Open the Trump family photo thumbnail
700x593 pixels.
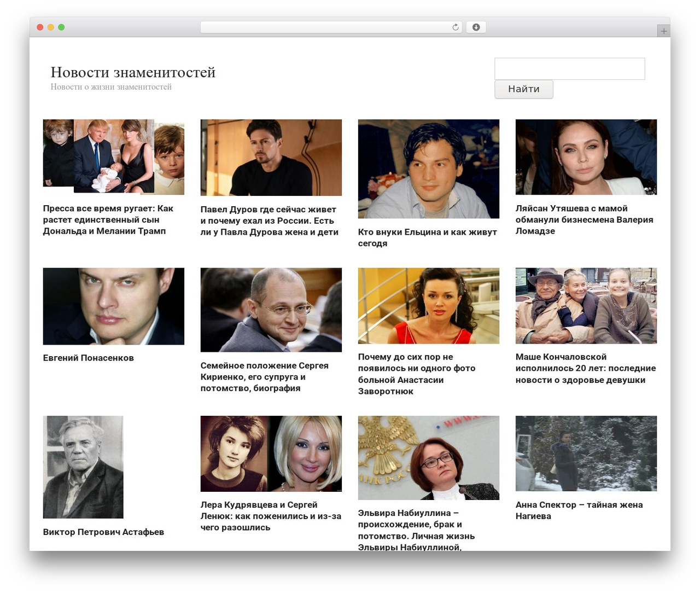coord(114,157)
